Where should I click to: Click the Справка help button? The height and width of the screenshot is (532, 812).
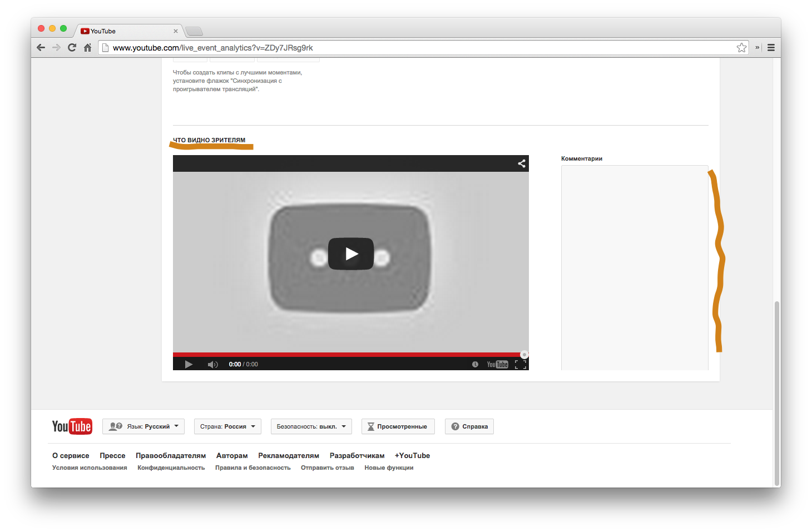click(x=469, y=426)
